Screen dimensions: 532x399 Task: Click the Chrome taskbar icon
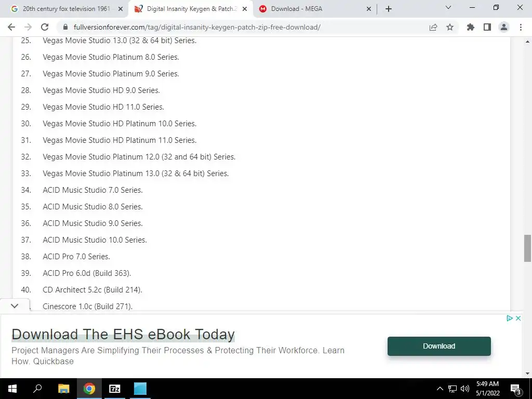click(x=89, y=389)
